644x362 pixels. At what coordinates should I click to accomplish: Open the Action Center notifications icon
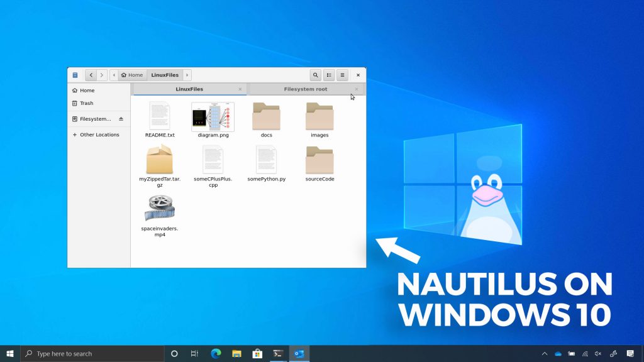tap(630, 353)
